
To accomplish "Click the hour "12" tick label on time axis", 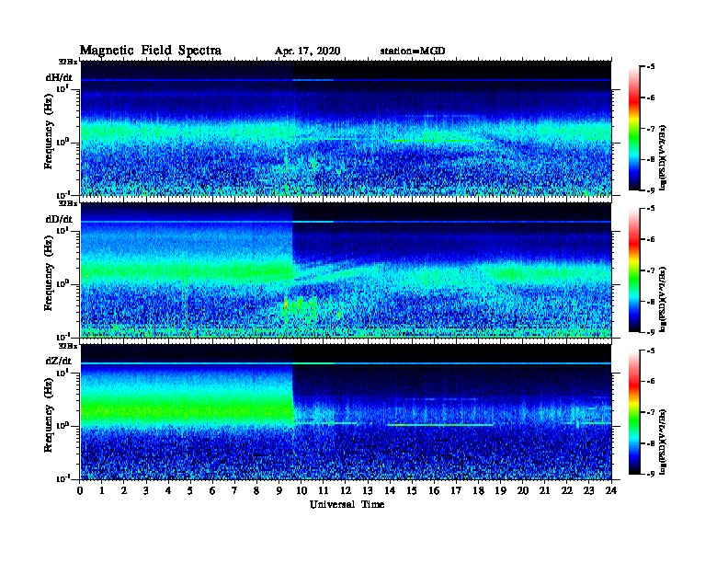I will click(x=345, y=490).
